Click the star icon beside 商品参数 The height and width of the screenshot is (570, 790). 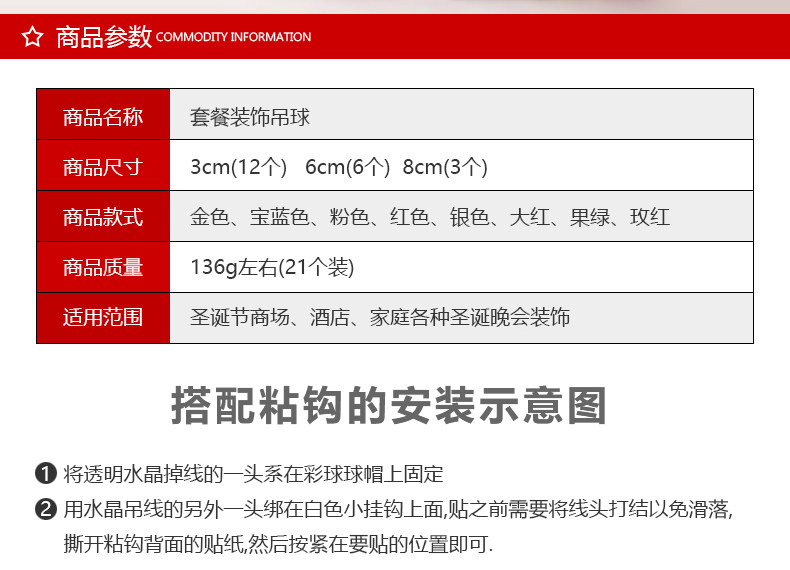point(33,37)
